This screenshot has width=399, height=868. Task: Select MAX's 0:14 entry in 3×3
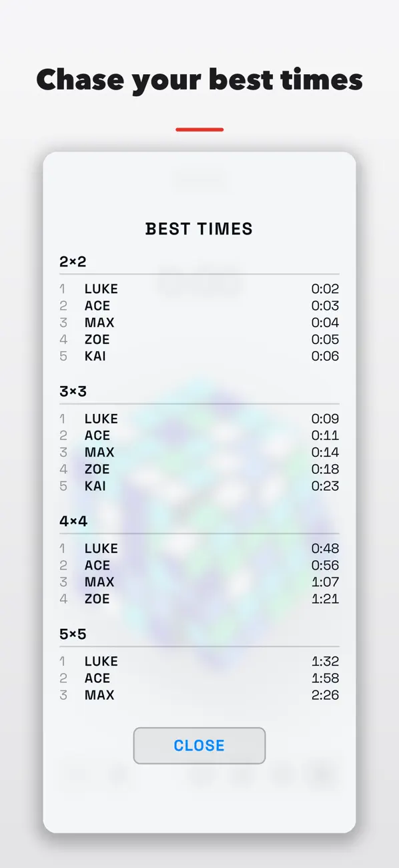coord(199,452)
